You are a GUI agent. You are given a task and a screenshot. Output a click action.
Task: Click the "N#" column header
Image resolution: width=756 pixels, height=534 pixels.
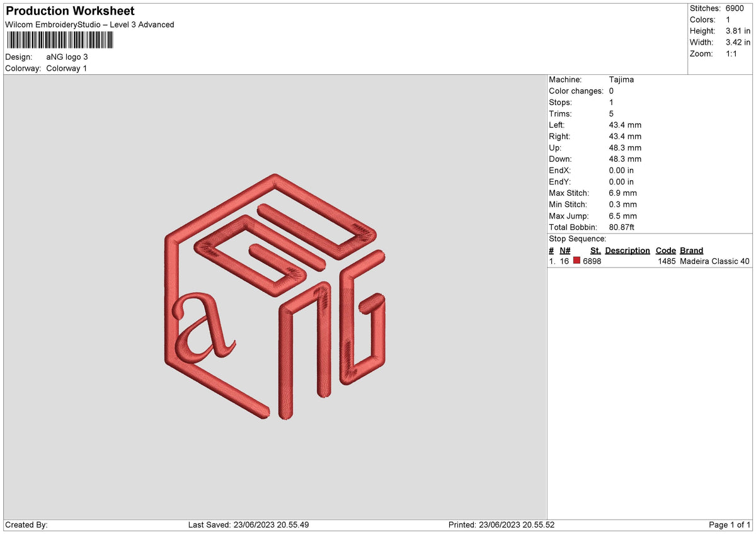tap(565, 250)
